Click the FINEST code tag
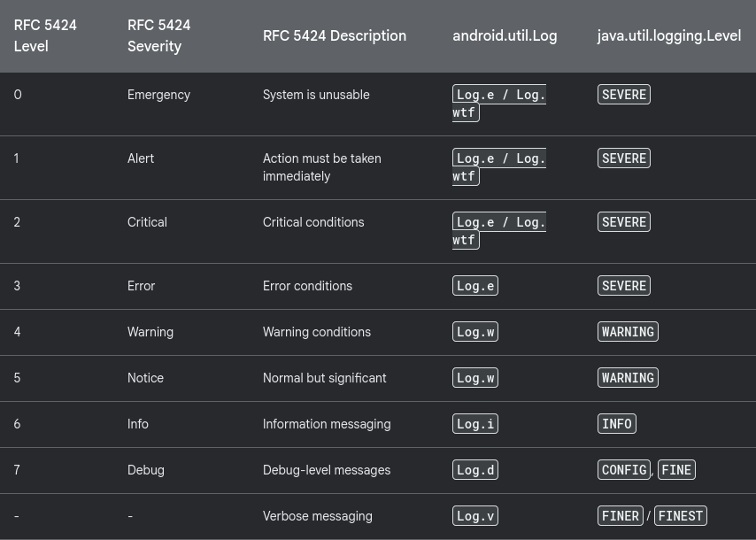756x540 pixels. point(680,516)
